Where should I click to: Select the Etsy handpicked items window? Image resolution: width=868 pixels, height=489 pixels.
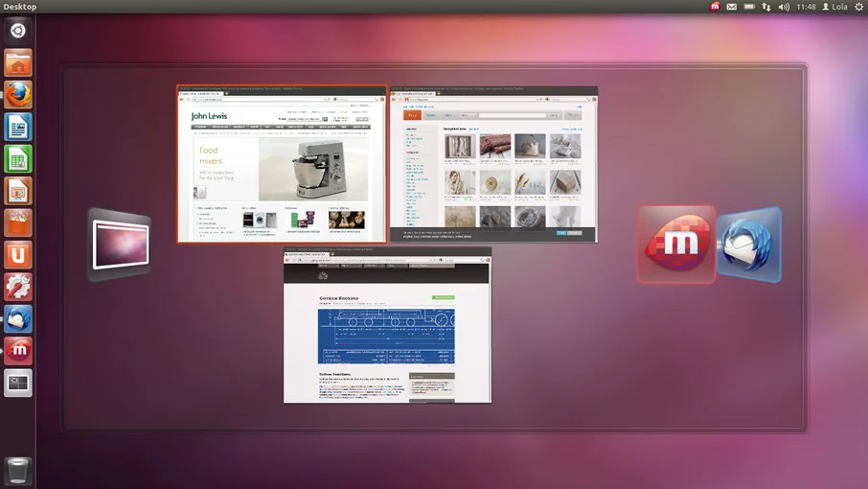(493, 164)
